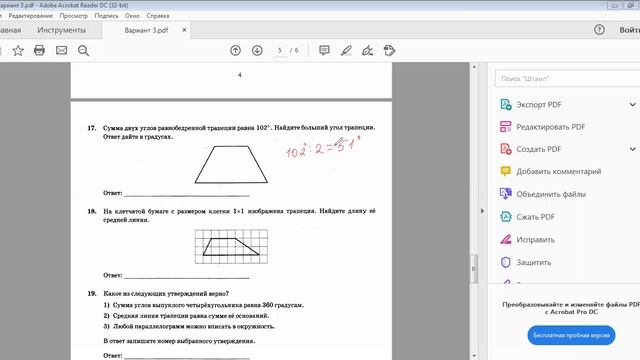
Task: Print the document using printer icon
Action: [x=39, y=51]
